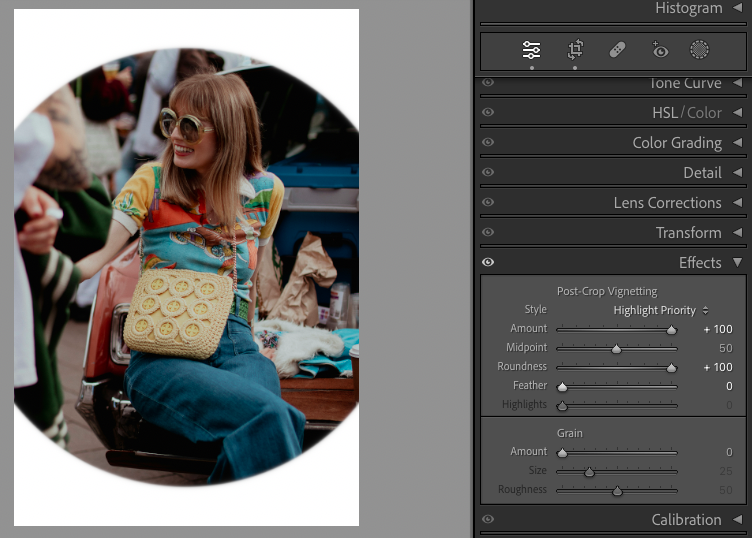Screen dimensions: 752x538
Task: Click the Grain Size slider handle
Action: (x=589, y=472)
